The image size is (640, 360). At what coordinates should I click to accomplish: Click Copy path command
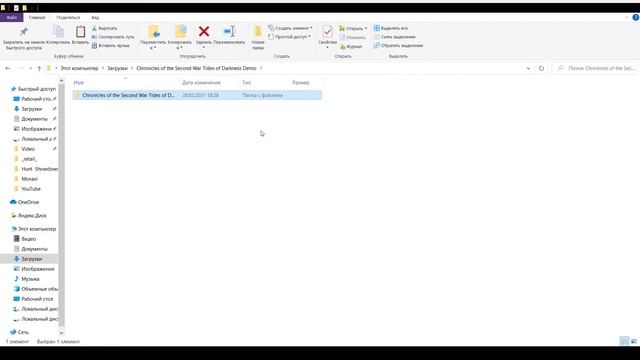pos(113,37)
